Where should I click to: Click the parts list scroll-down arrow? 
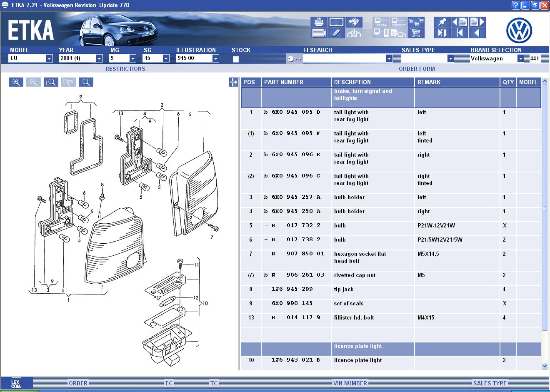coord(545,366)
